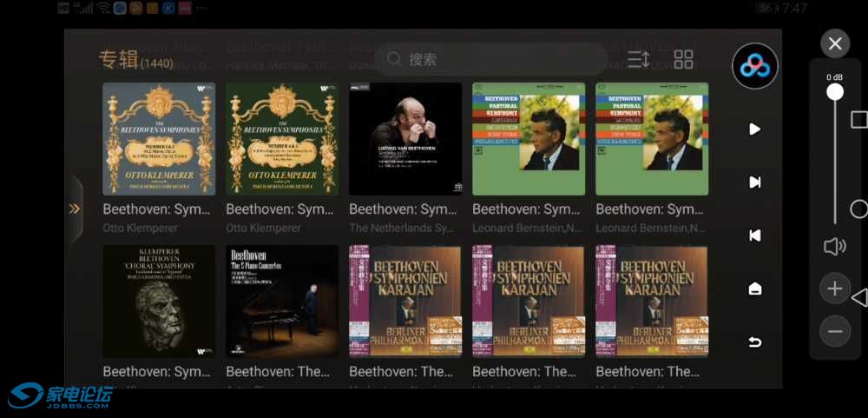Viewport: 868px width, 418px height.
Task: Increase volume with the plus button
Action: pos(835,289)
